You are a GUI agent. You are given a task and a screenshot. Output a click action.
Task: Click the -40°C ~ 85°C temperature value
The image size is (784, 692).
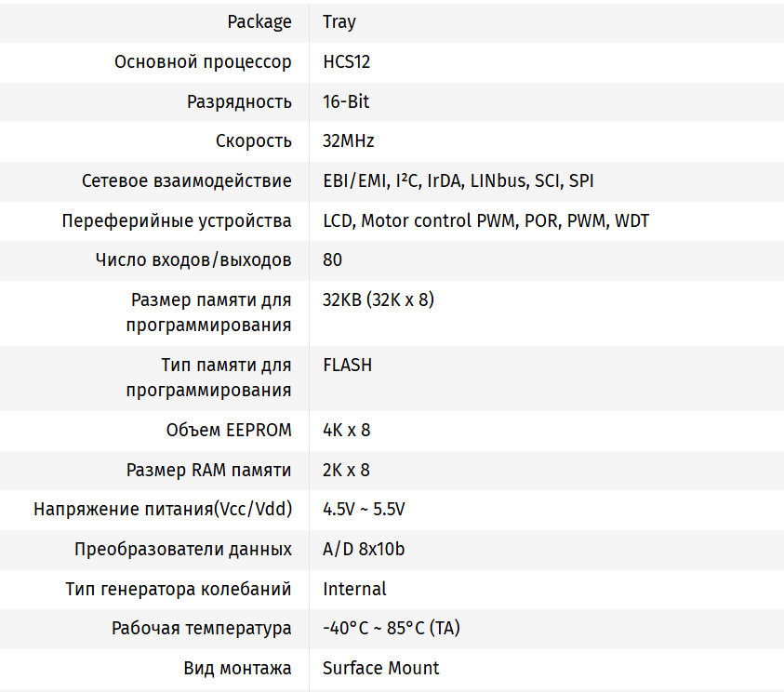click(x=391, y=628)
